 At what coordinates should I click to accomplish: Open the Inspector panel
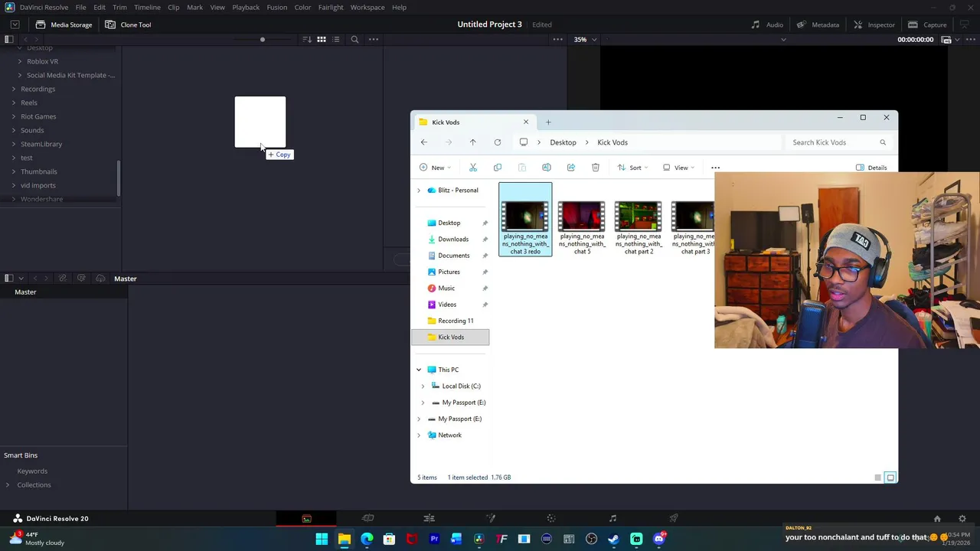coord(874,24)
